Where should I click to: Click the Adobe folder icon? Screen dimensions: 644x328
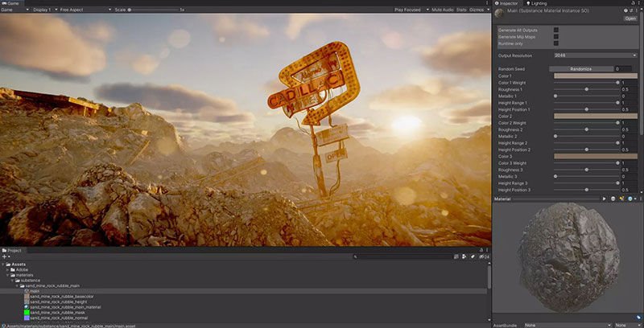13,270
